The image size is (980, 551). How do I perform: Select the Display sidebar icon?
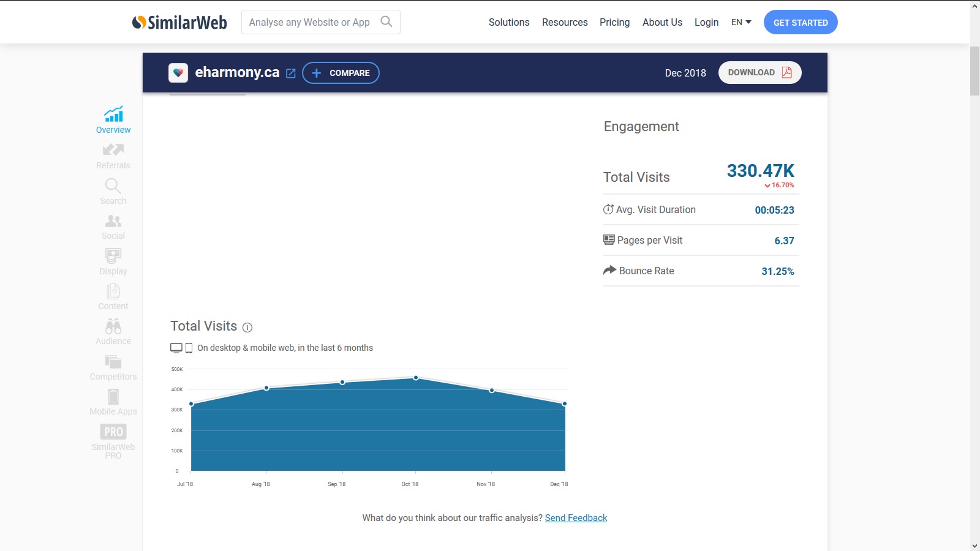[x=113, y=256]
